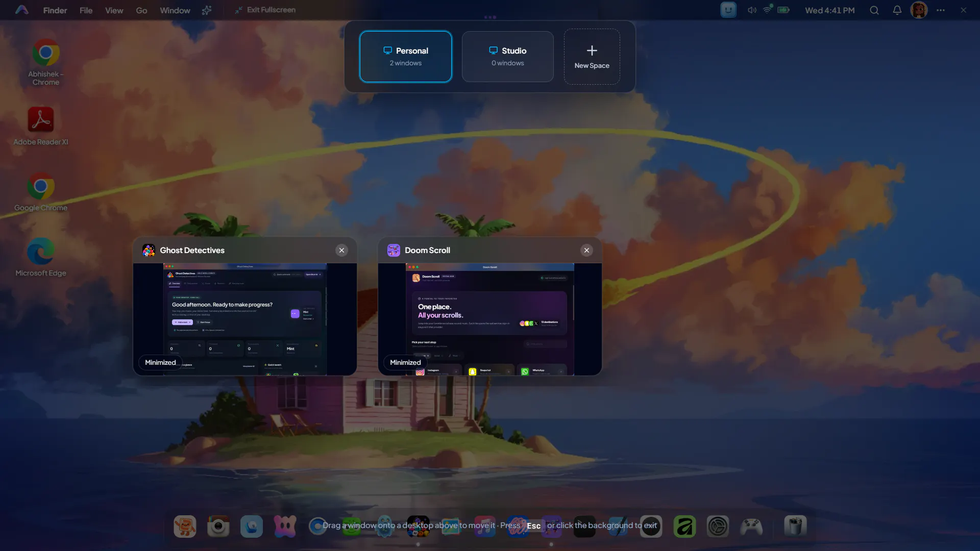Open the Finder menu

[x=55, y=10]
